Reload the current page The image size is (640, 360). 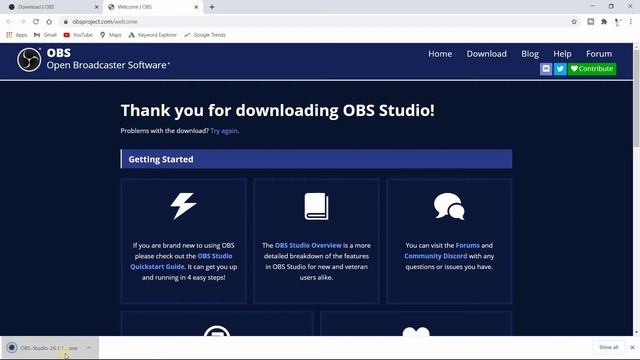click(x=36, y=22)
